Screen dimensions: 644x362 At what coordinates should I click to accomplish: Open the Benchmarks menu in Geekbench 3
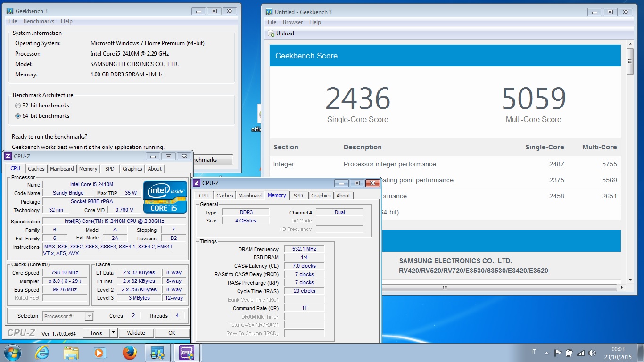coord(39,21)
